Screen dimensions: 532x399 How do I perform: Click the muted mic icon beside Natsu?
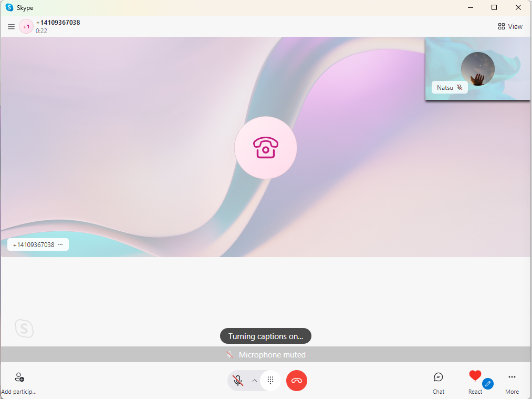coord(460,87)
